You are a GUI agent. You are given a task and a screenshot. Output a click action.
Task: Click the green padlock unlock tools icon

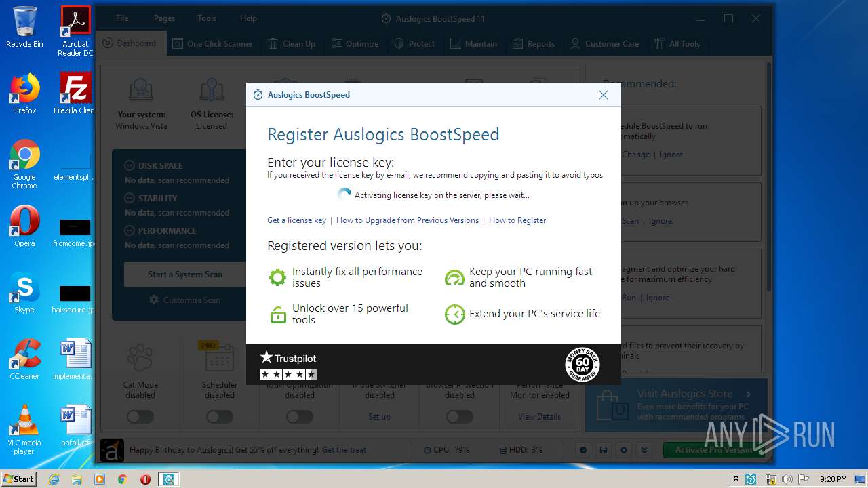[277, 314]
